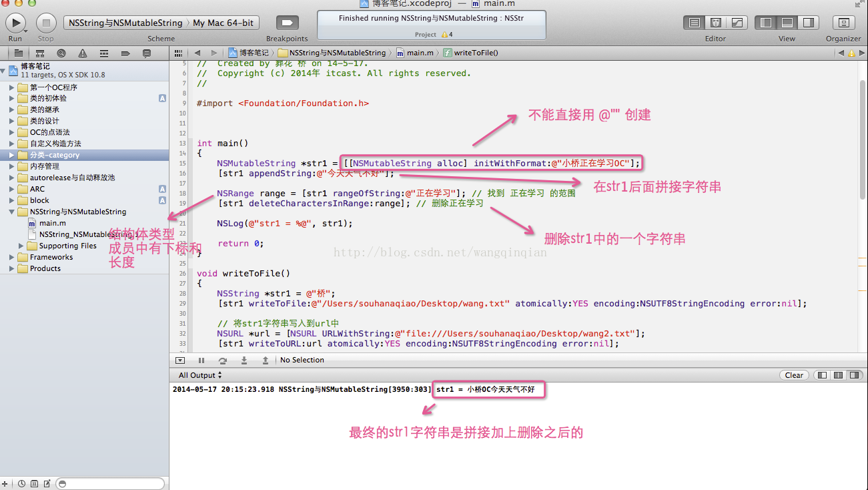Go forward in editor history
Viewport: 868px width, 490px height.
213,53
